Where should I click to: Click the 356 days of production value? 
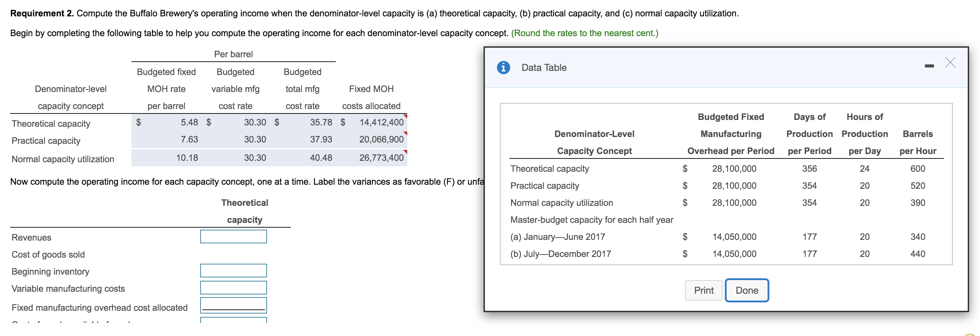click(x=809, y=169)
